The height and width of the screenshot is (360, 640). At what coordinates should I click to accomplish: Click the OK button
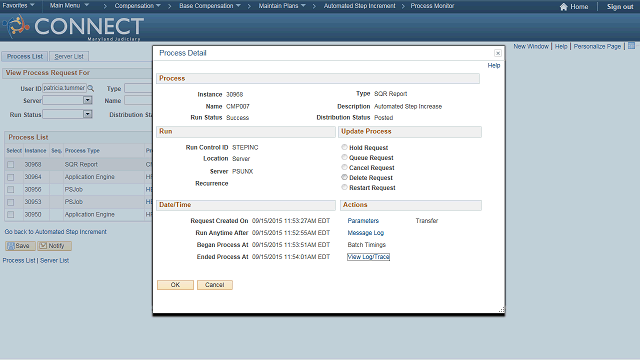175,285
